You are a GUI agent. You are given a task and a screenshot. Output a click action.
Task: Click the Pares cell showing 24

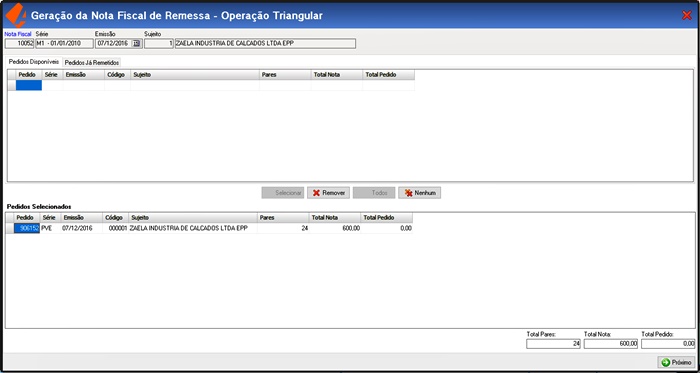click(x=283, y=228)
